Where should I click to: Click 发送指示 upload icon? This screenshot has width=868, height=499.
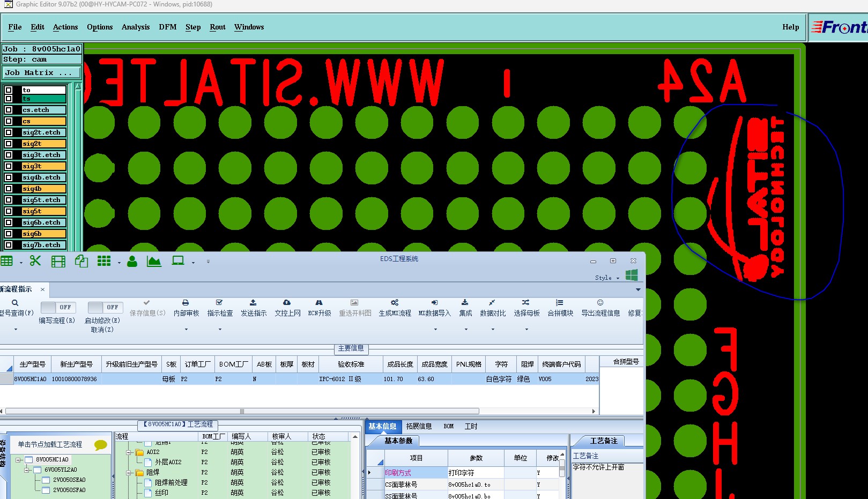(x=253, y=303)
